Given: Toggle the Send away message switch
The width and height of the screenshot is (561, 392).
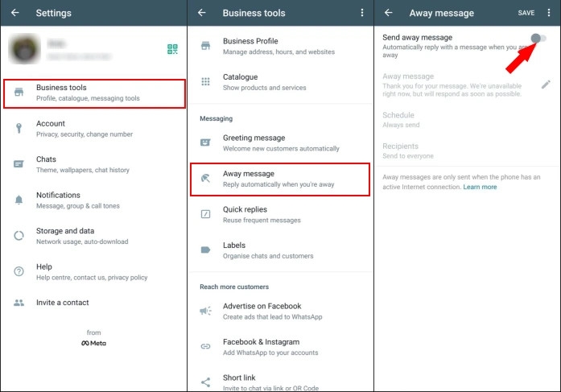Looking at the screenshot, I should coord(538,38).
